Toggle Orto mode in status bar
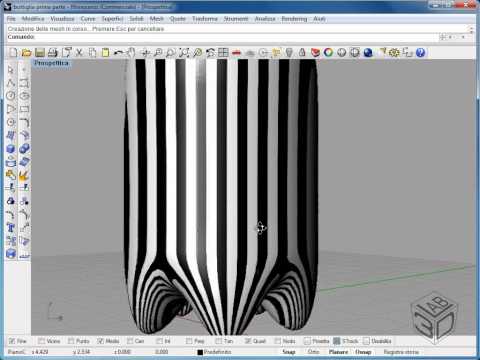 tap(313, 352)
